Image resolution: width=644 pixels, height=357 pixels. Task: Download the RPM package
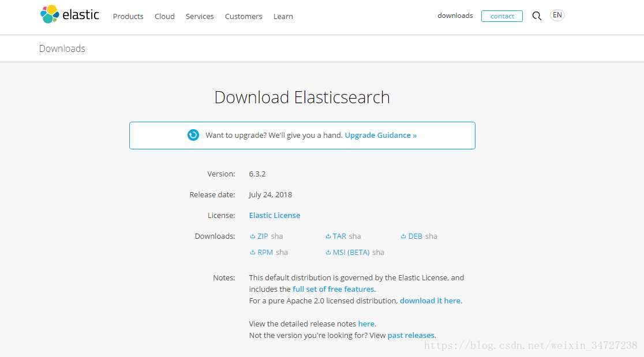point(265,253)
